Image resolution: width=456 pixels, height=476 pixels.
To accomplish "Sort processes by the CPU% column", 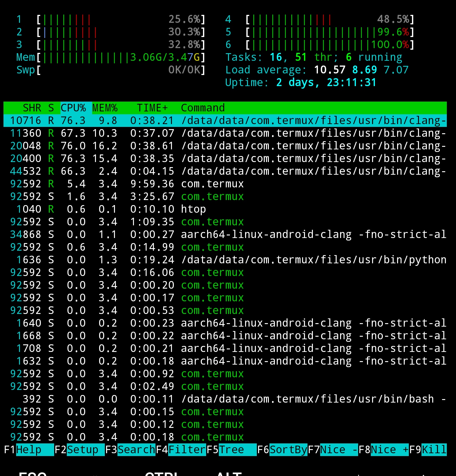I will 74,108.
